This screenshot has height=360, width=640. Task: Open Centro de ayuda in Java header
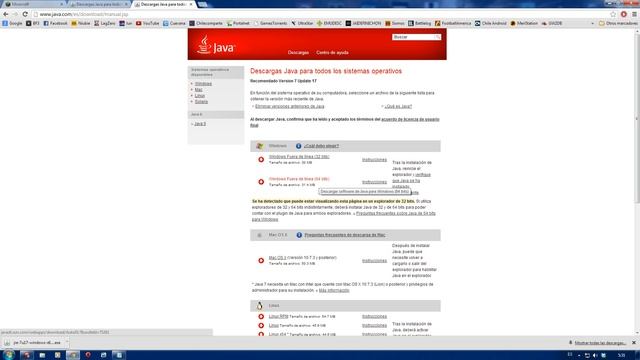tap(332, 53)
